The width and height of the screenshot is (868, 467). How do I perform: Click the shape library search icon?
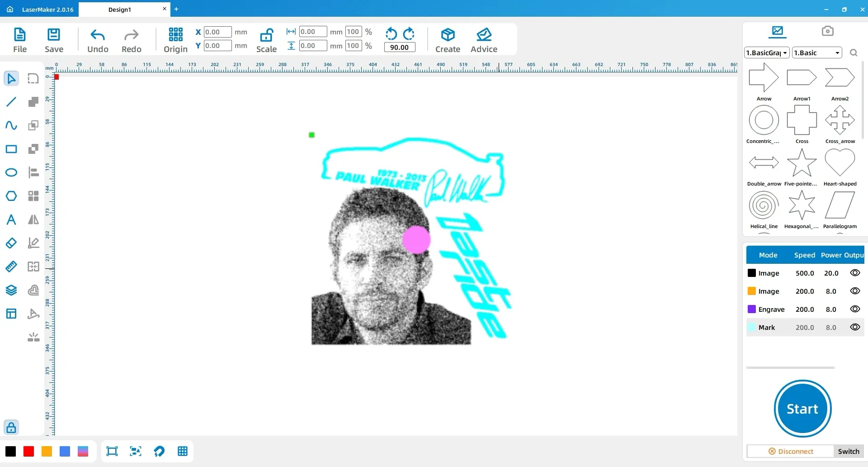point(854,53)
